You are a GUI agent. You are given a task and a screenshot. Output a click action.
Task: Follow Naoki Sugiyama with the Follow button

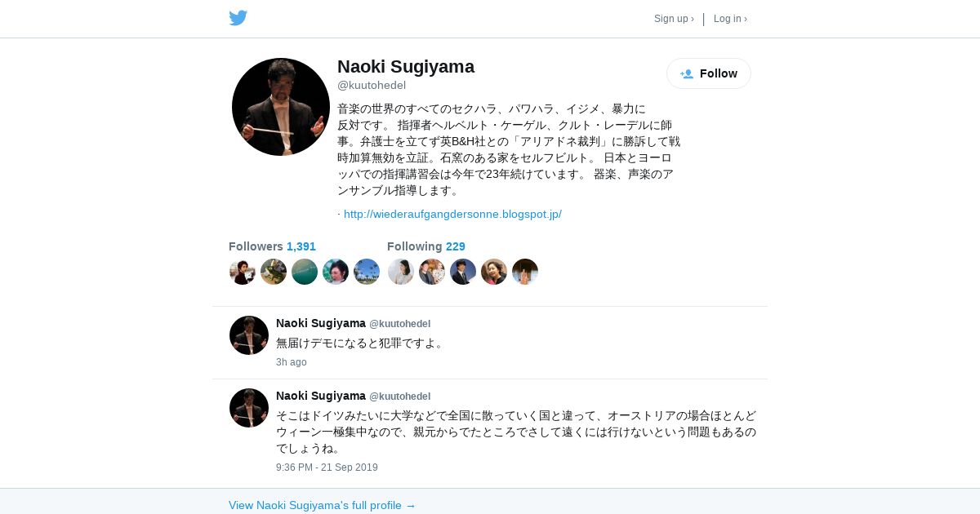point(709,73)
